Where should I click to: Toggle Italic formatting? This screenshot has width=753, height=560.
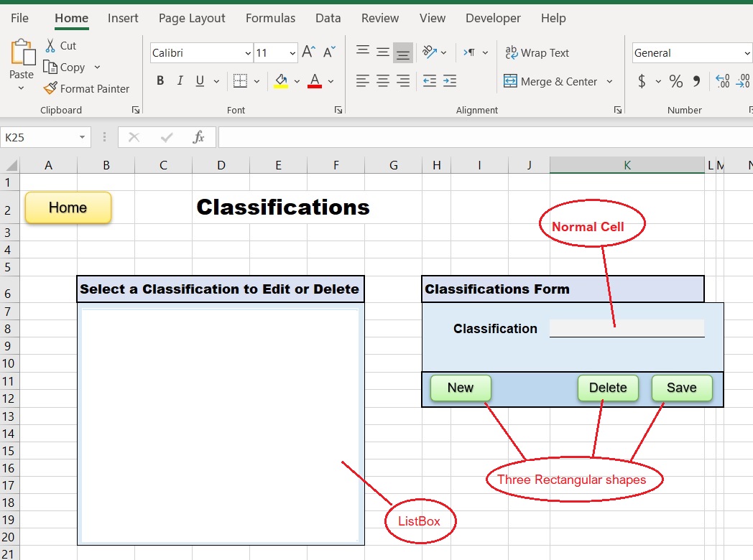coord(180,80)
